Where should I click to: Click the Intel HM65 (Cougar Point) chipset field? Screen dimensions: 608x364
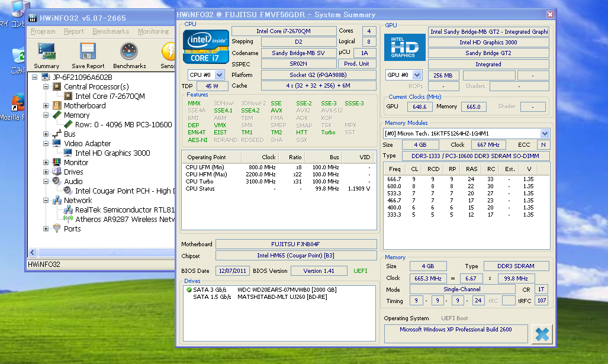coord(296,256)
